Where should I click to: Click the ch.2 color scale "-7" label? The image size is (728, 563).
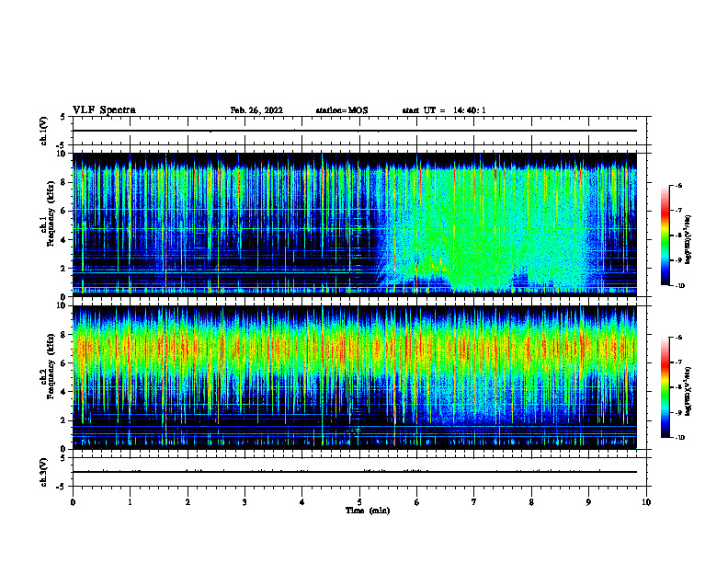(678, 362)
